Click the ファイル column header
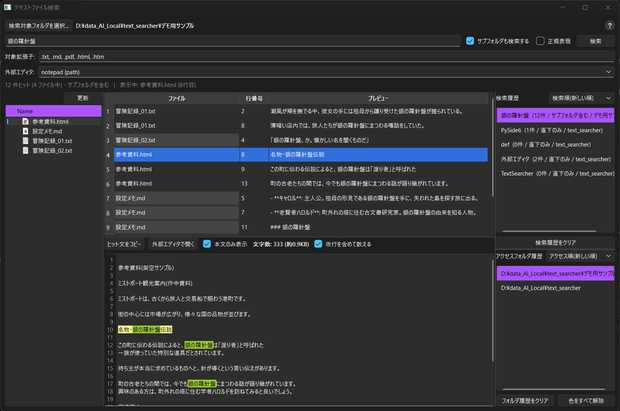 point(176,98)
